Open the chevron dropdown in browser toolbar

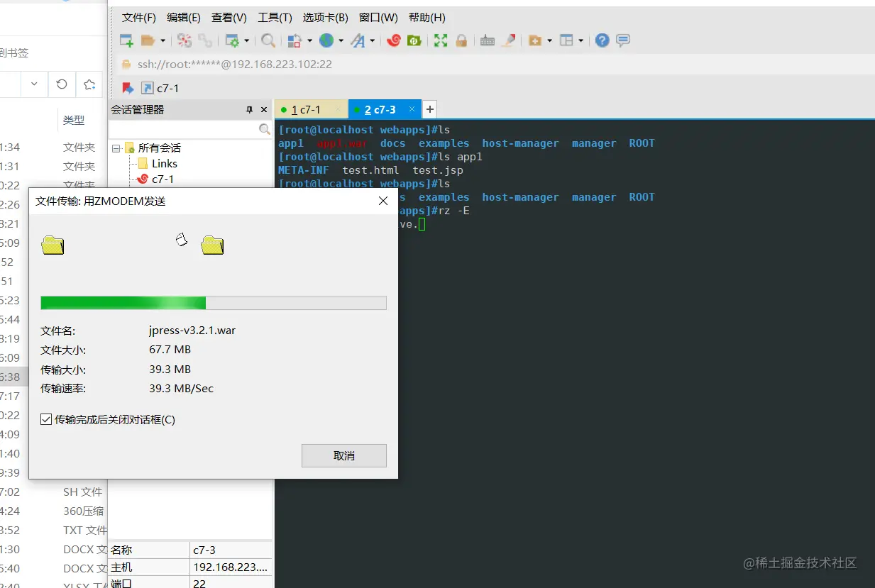pos(34,84)
